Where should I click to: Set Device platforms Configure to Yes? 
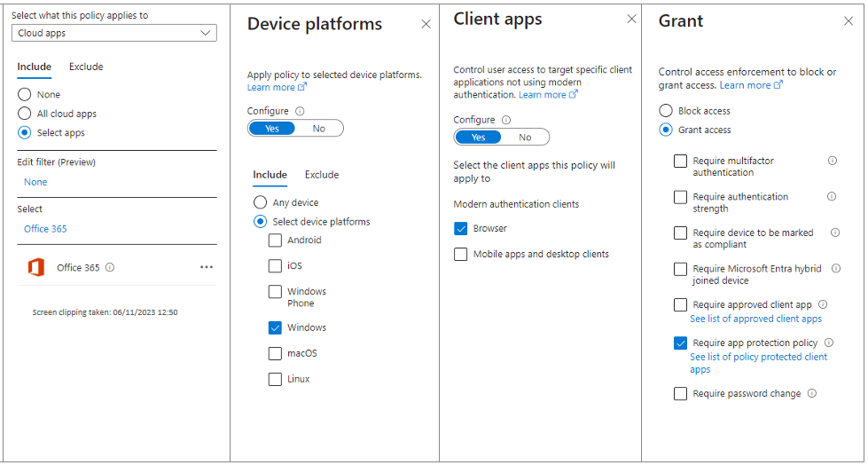[x=272, y=129]
